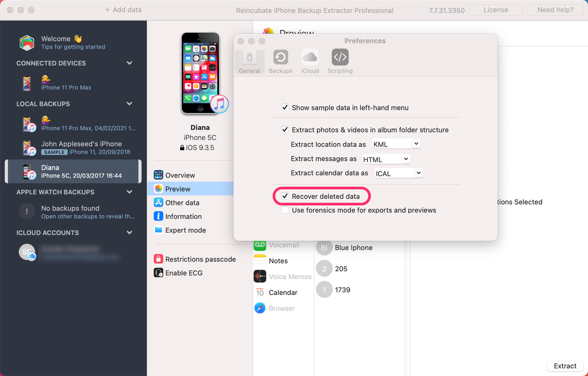Click the red lock Restrictions passcode icon
The width and height of the screenshot is (588, 376).
point(158,259)
